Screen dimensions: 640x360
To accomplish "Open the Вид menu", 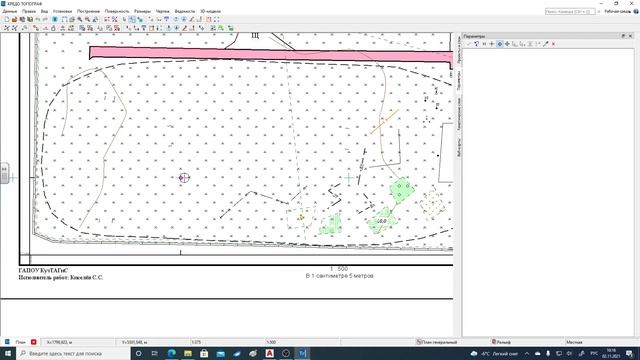I will pos(44,11).
